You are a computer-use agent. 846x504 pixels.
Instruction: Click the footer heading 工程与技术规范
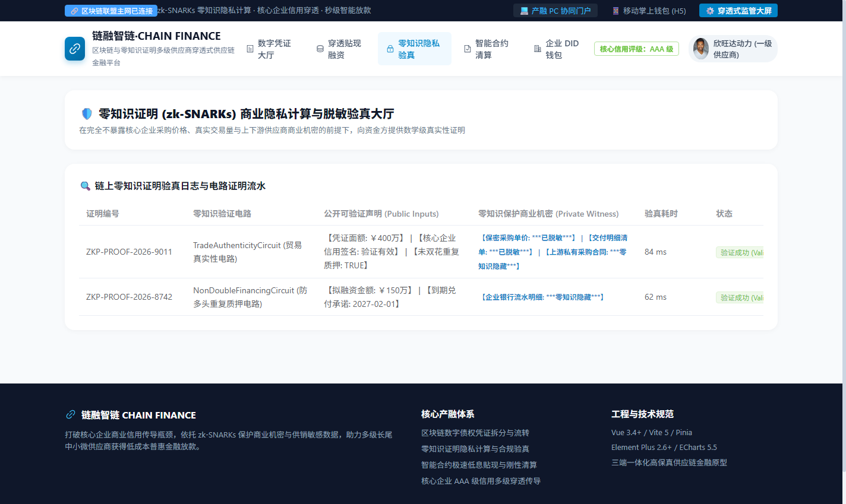642,414
